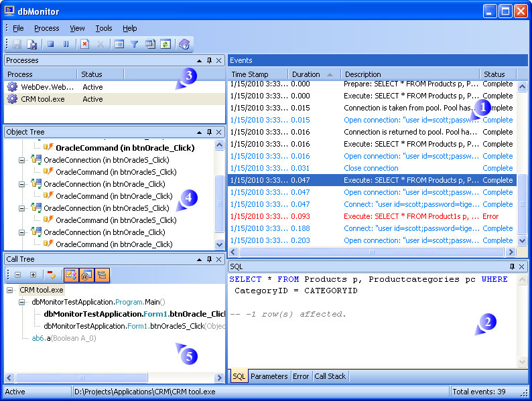Open Call Tree panel dropdown arrow
532x401 pixels.
pos(200,260)
